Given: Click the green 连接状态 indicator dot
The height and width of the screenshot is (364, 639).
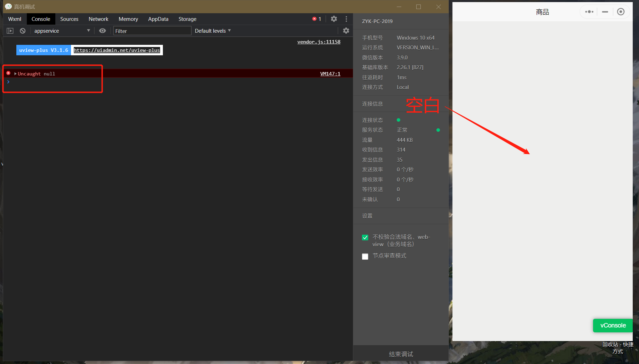Looking at the screenshot, I should click(399, 120).
